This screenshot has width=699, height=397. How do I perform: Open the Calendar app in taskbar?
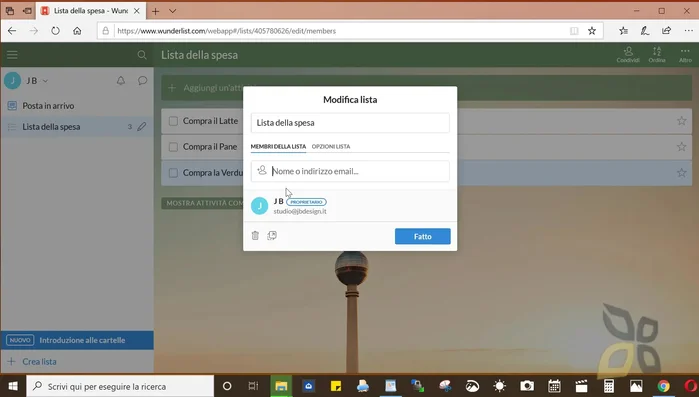pos(554,386)
